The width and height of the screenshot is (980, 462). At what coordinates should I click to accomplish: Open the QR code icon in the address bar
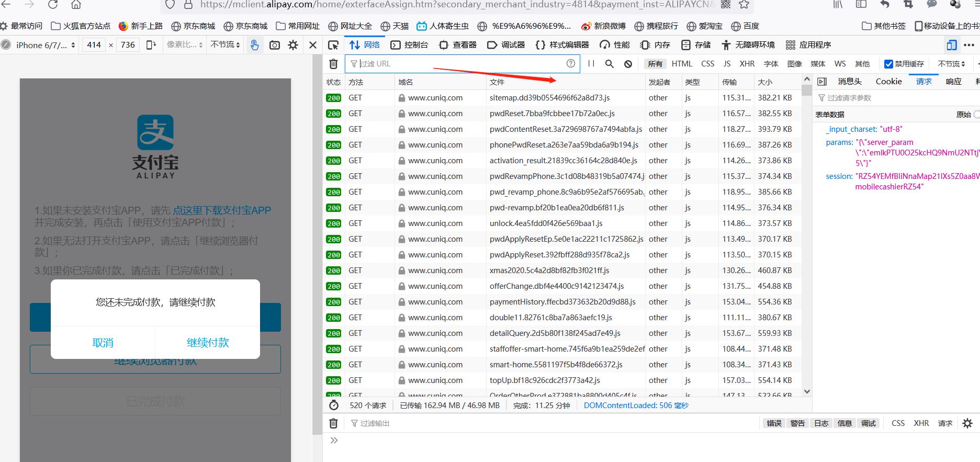726,5
